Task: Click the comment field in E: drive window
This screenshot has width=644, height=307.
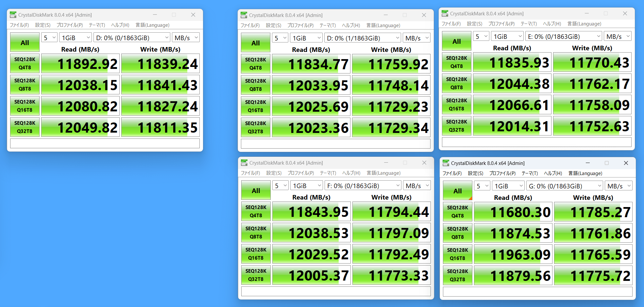Action: (536, 142)
